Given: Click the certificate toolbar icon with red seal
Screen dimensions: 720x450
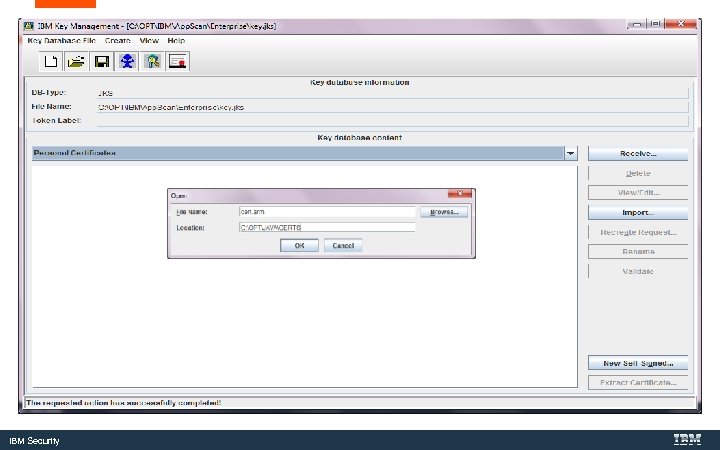Looking at the screenshot, I should coord(178,61).
